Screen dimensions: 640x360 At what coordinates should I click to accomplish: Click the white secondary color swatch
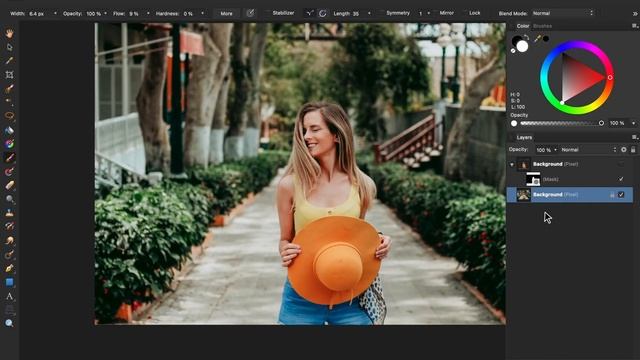[x=523, y=47]
